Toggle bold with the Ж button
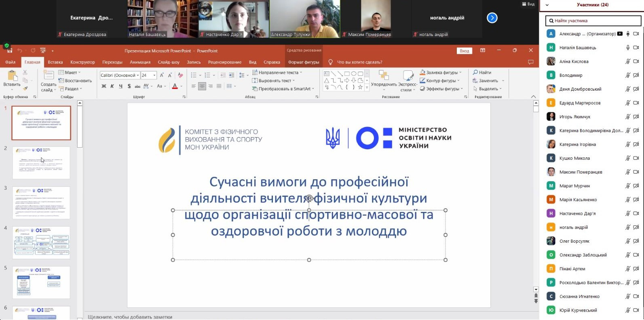This screenshot has width=644, height=320. (104, 86)
